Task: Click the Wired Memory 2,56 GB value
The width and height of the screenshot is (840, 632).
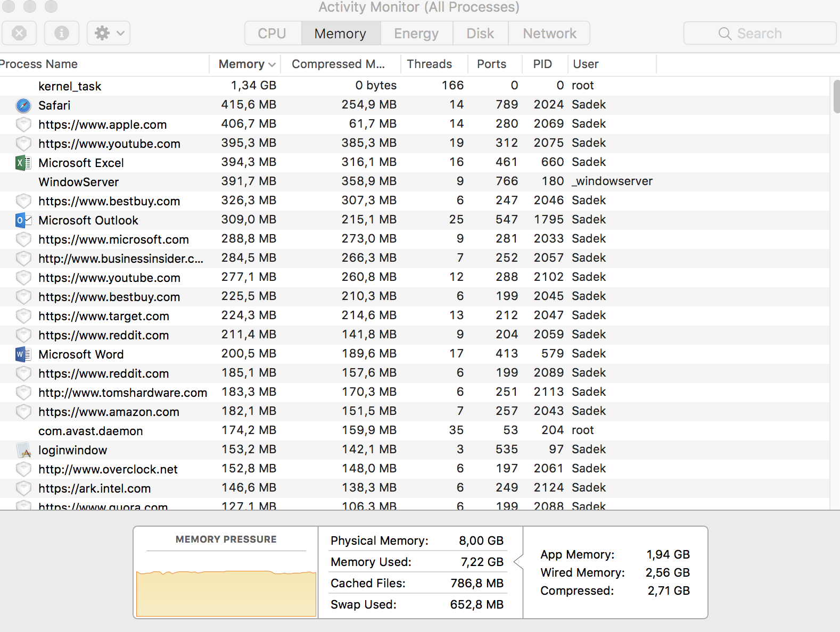Action: [668, 573]
